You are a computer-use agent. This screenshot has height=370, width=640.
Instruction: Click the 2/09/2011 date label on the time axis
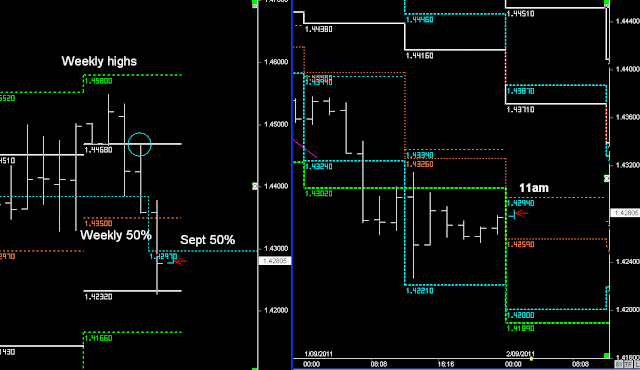(520, 354)
